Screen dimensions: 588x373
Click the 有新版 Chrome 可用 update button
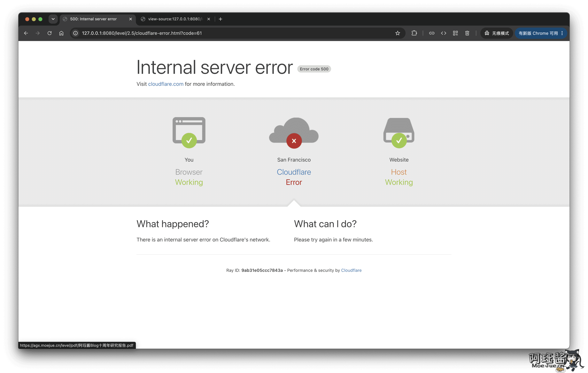click(x=538, y=33)
